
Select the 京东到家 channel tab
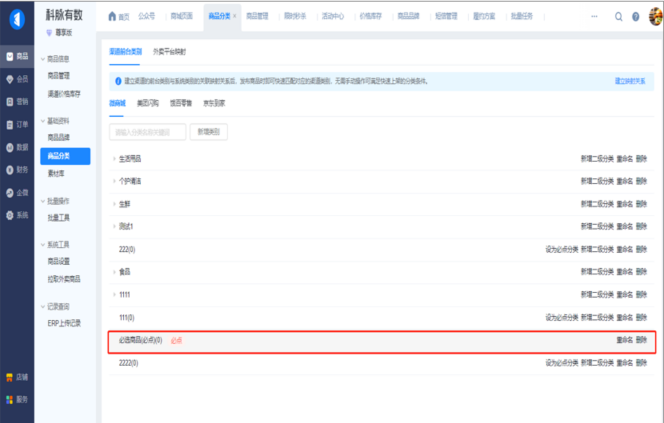click(x=214, y=103)
